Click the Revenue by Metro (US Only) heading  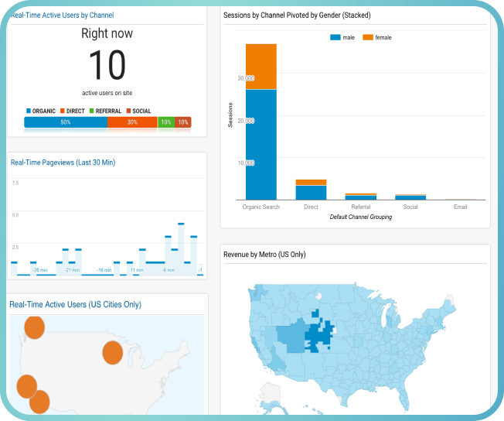pyautogui.click(x=264, y=254)
